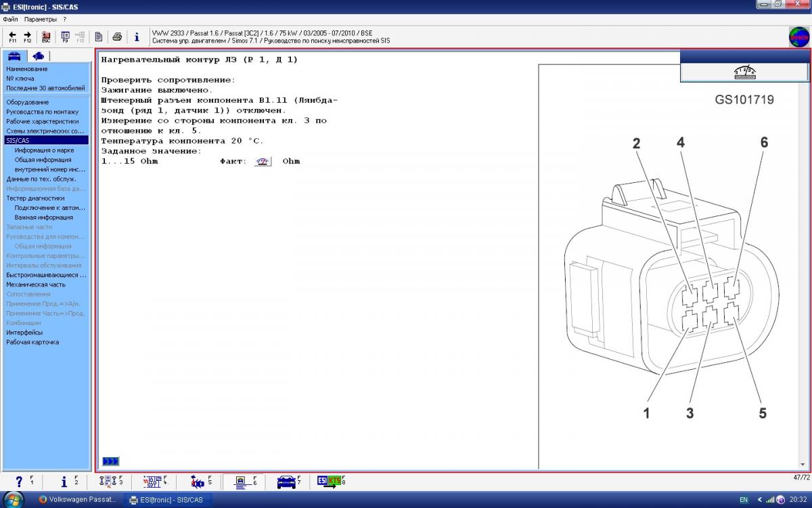This screenshot has height=508, width=812.
Task: Open the Файл menu
Action: 10,19
